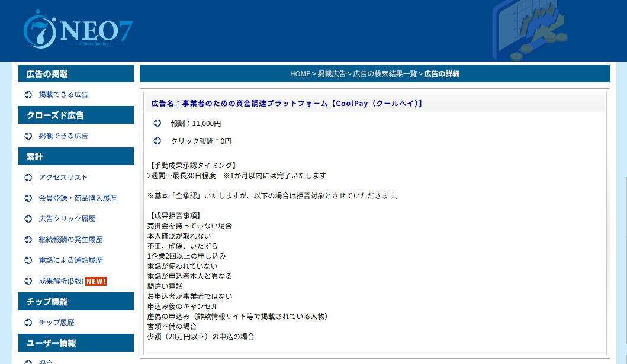Viewport: 627px width, 364px height.
Task: Go to 広告の検索結果一覧 in the breadcrumb
Action: tap(385, 74)
